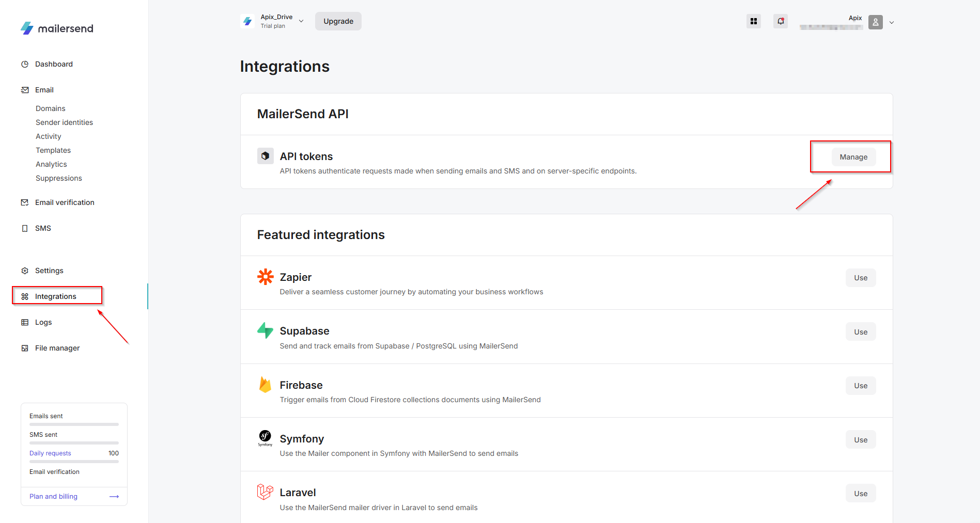
Task: Go to Domains
Action: tap(51, 108)
